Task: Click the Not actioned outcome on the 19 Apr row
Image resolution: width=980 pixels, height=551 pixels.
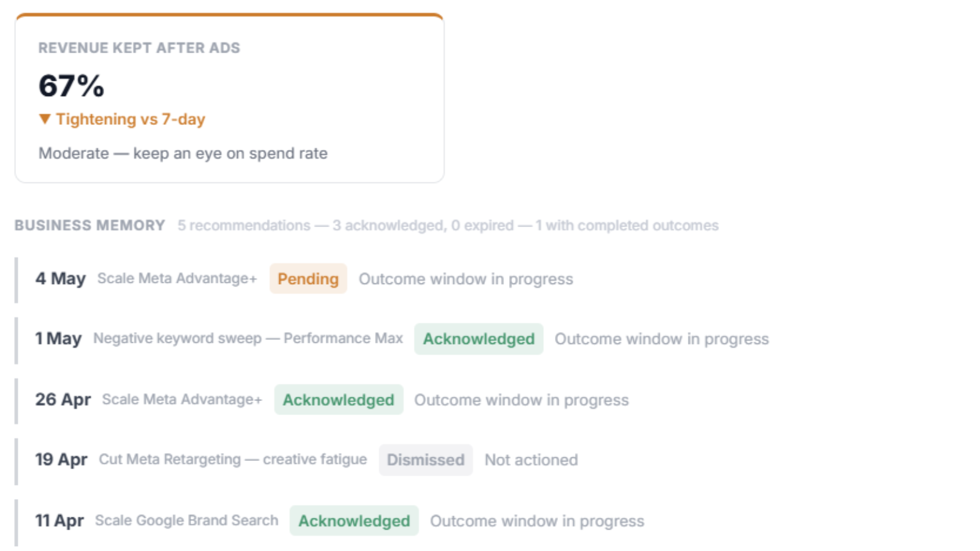Action: [x=531, y=460]
